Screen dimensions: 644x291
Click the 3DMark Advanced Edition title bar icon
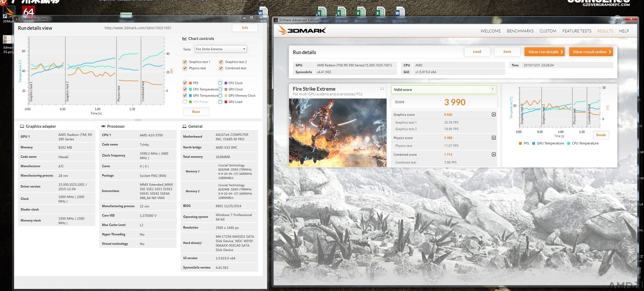click(276, 20)
